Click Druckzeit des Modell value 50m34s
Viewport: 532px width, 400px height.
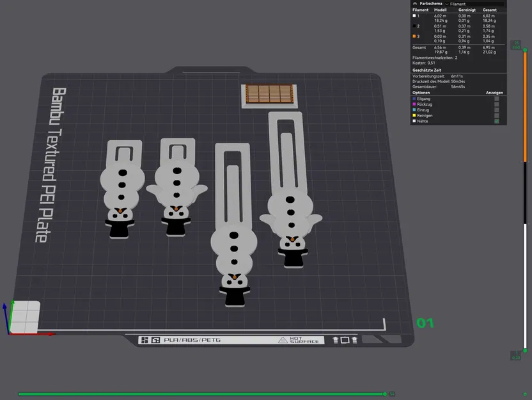[x=458, y=81]
